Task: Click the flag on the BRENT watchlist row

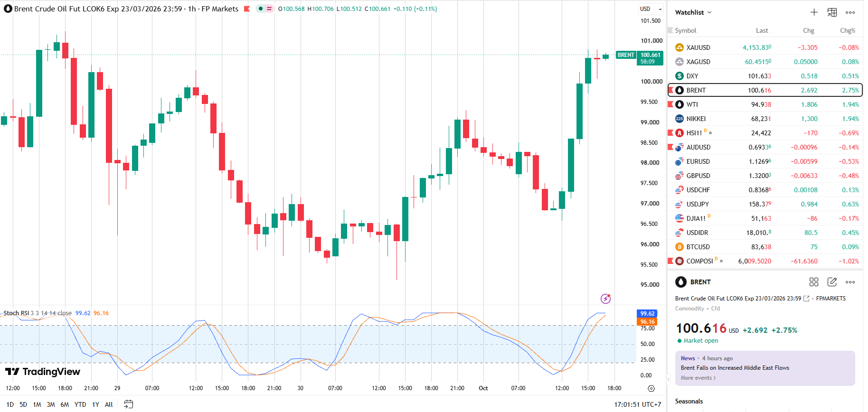Action: [x=670, y=90]
